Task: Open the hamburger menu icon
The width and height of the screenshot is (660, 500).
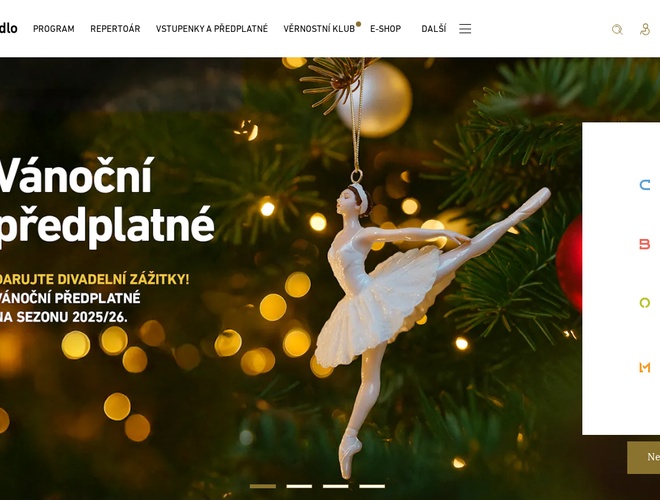Action: (465, 29)
